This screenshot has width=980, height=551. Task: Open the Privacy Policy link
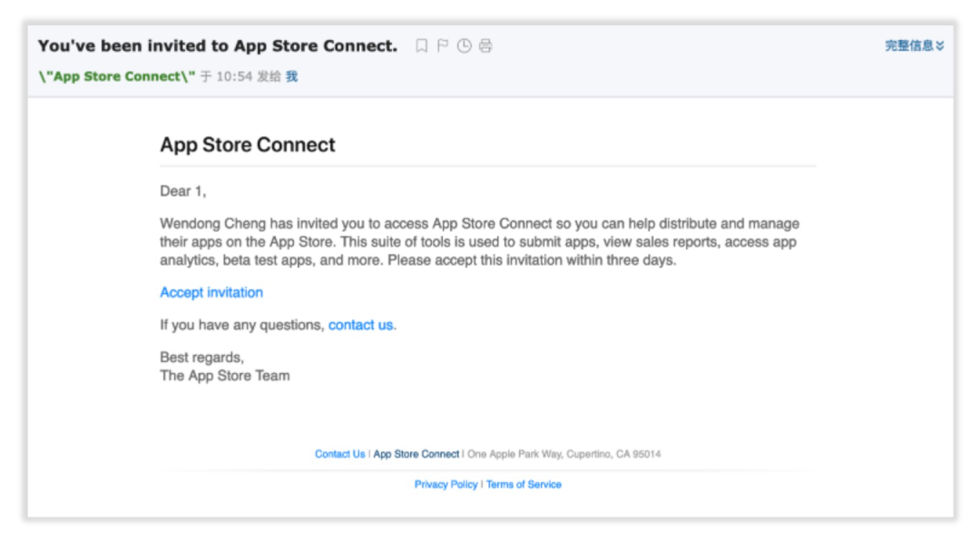[x=446, y=484]
